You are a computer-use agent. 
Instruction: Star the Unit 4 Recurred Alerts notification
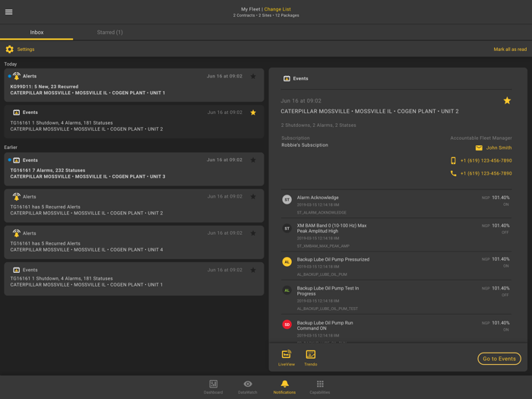pos(253,233)
